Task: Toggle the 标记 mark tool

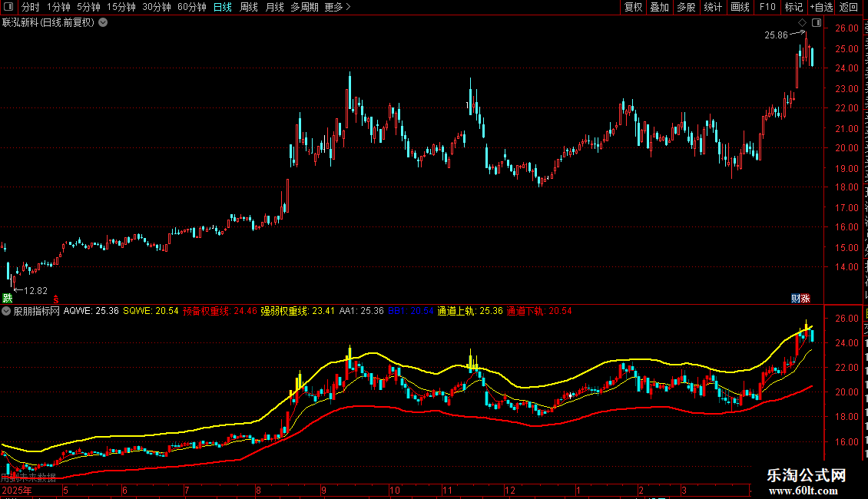Action: tap(793, 7)
